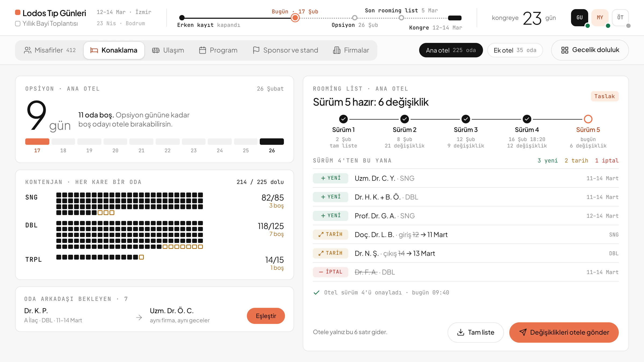644x362 pixels.
Task: Select the Doç. Dr. L. B. TARİH row
Action: (x=466, y=234)
